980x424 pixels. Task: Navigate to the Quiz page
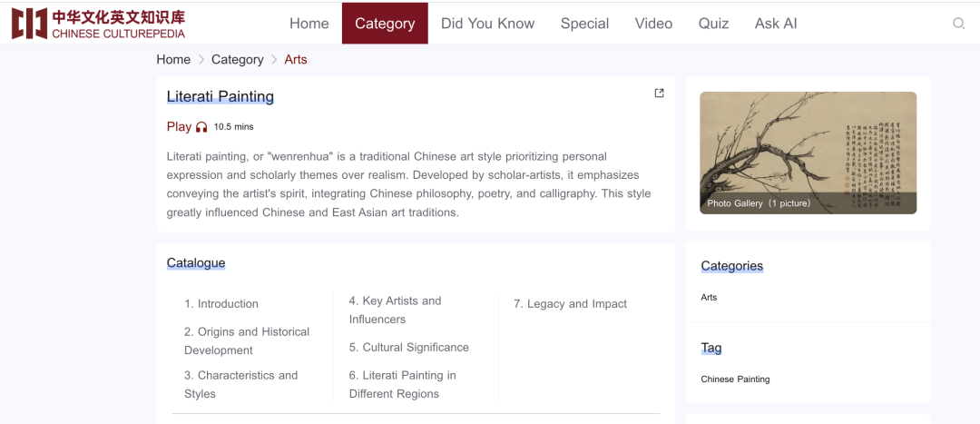click(713, 24)
